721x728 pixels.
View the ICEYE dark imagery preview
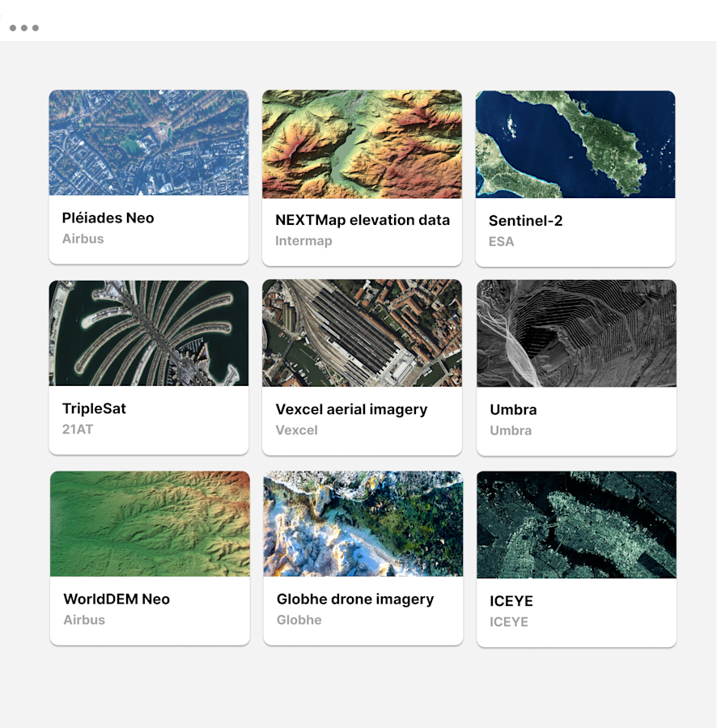click(x=576, y=524)
